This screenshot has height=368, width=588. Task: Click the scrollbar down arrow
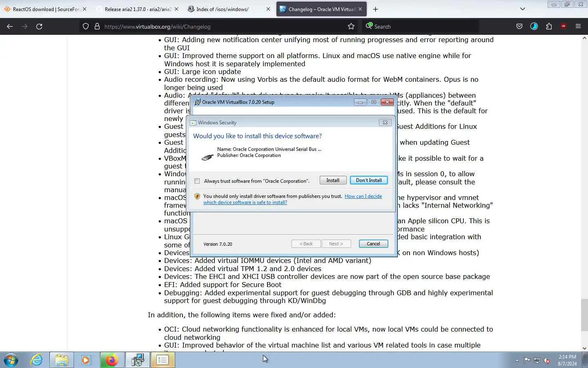point(584,348)
